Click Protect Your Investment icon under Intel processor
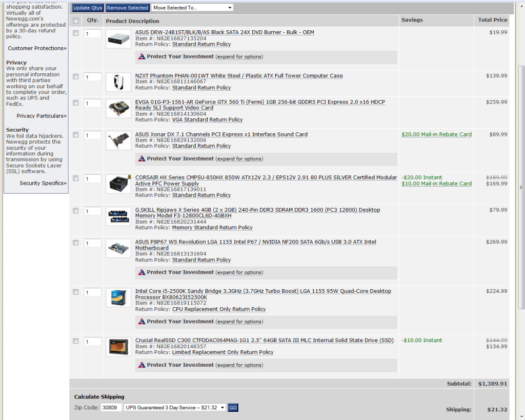This screenshot has height=420, width=525. tap(142, 322)
